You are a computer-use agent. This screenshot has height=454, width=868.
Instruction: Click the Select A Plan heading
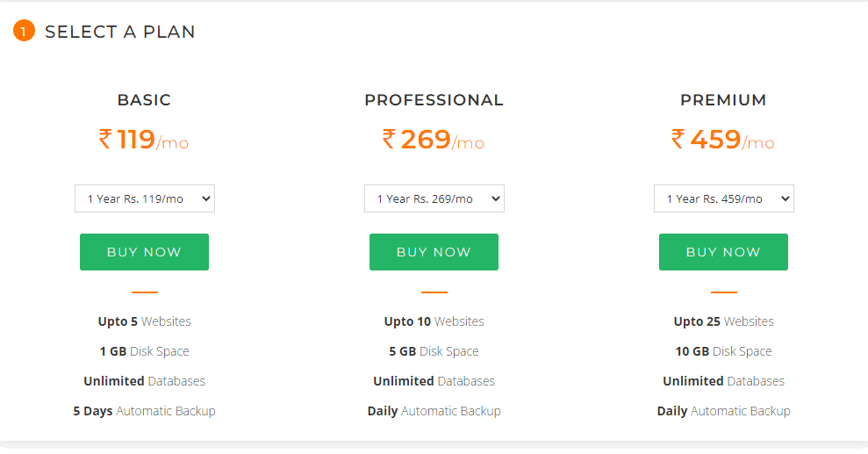pos(119,32)
